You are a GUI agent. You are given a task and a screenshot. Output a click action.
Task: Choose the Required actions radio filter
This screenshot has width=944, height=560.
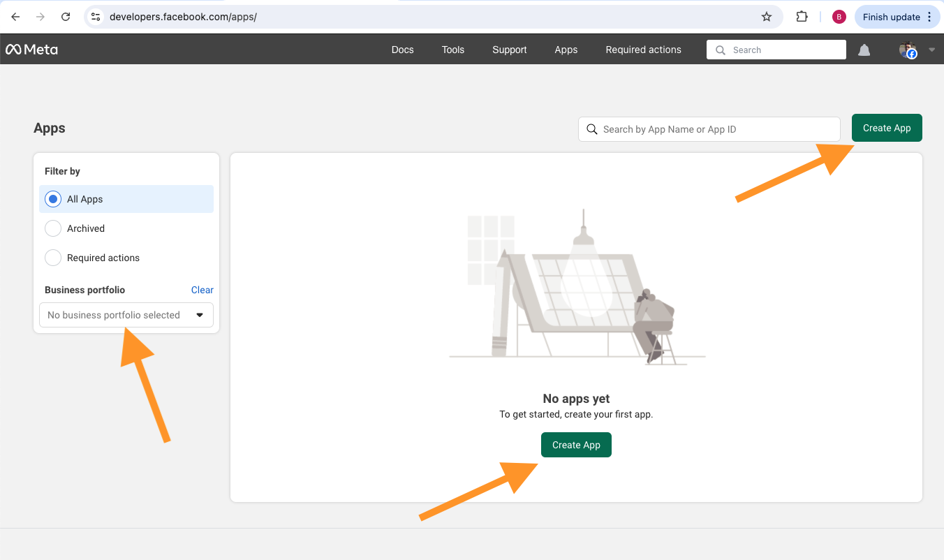point(53,258)
